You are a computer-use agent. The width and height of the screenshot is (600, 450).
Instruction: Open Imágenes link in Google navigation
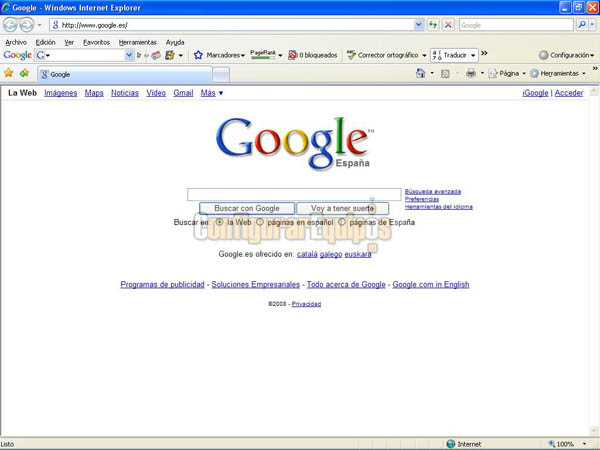coord(60,93)
